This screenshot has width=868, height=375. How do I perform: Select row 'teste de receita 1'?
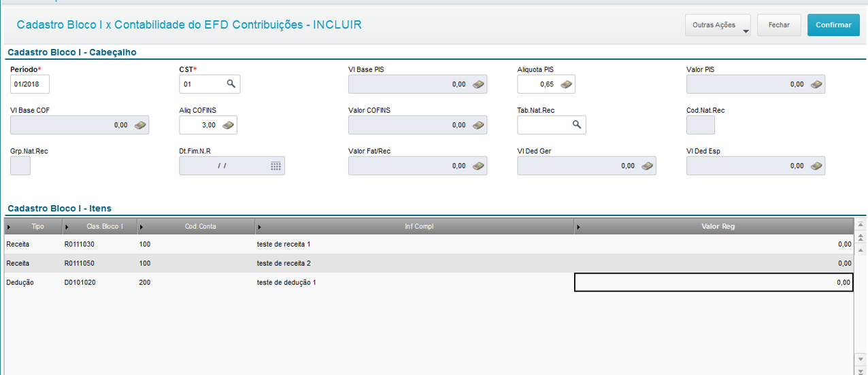[429, 244]
